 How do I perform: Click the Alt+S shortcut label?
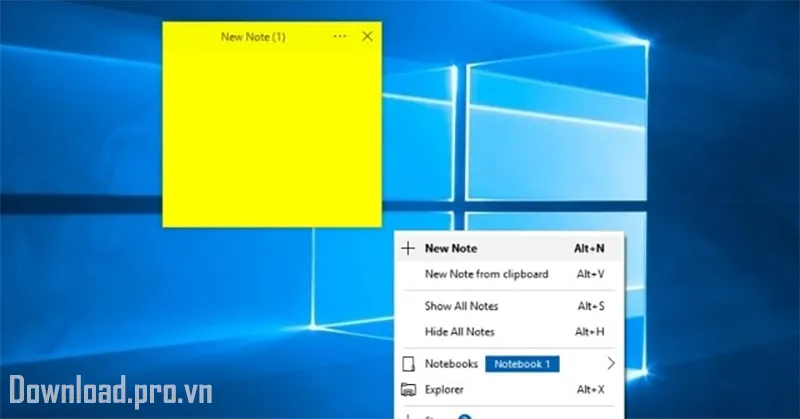(591, 306)
